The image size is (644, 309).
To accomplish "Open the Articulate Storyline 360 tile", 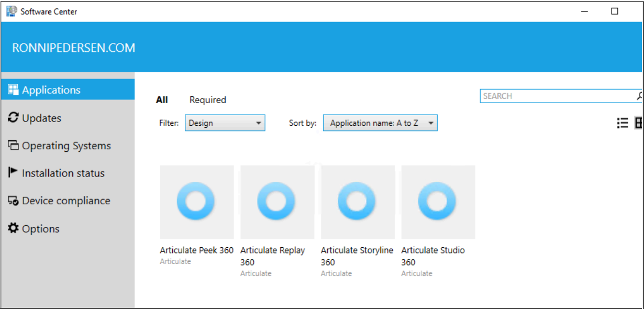I will 358,202.
